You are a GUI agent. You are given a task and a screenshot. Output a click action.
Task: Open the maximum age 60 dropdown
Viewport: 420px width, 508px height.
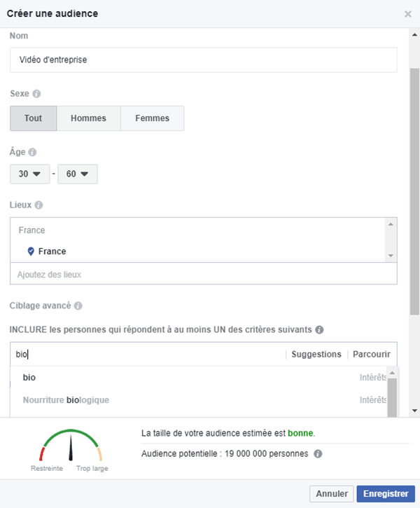(x=77, y=174)
